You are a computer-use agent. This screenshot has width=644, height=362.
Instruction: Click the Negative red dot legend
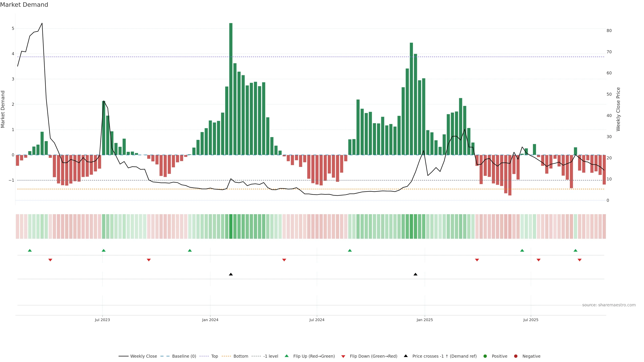(x=516, y=356)
